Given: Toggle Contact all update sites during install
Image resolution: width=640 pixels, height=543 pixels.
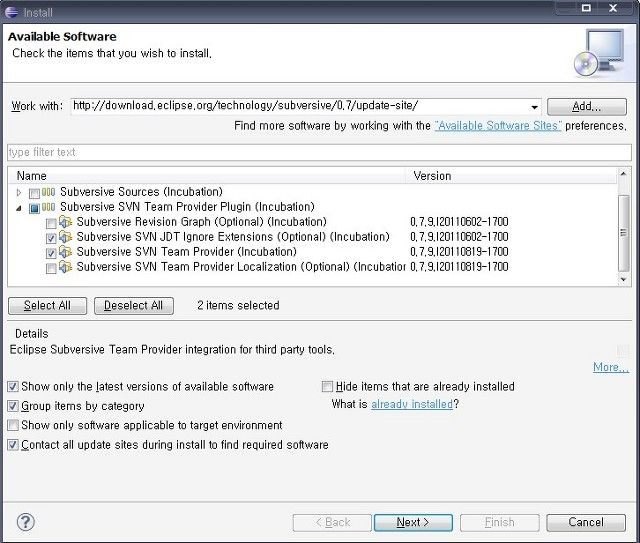Looking at the screenshot, I should (13, 445).
